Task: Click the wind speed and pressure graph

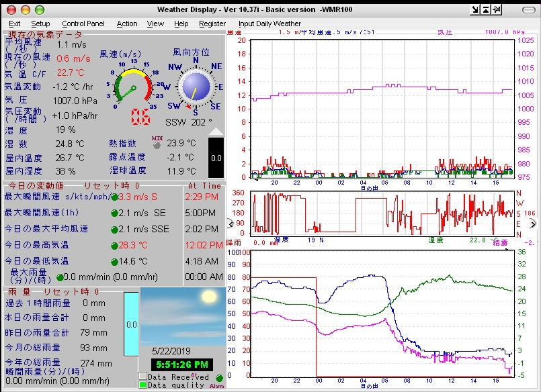Action: pos(382,109)
